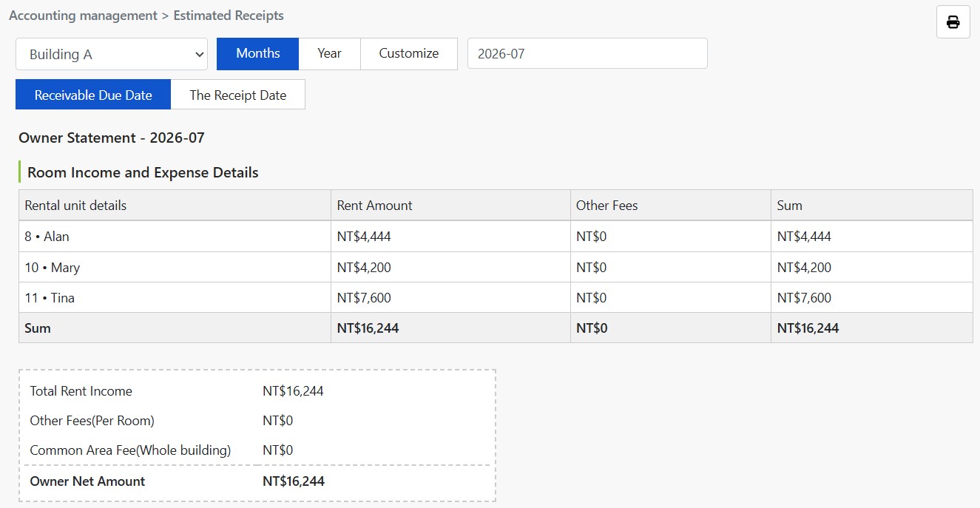980x508 pixels.
Task: Select the '11 • Tina' row cell
Action: (x=175, y=298)
